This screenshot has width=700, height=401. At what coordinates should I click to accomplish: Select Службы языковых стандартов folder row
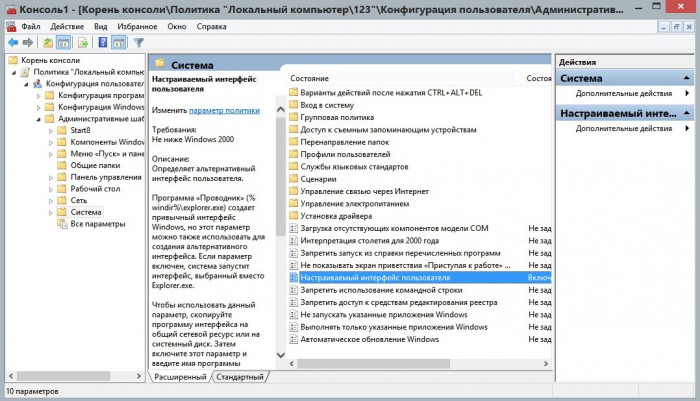[354, 167]
